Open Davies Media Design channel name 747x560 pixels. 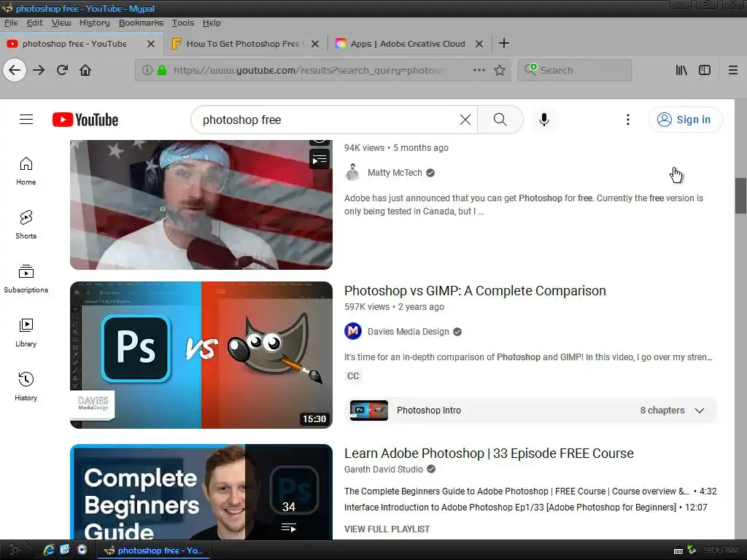click(409, 332)
